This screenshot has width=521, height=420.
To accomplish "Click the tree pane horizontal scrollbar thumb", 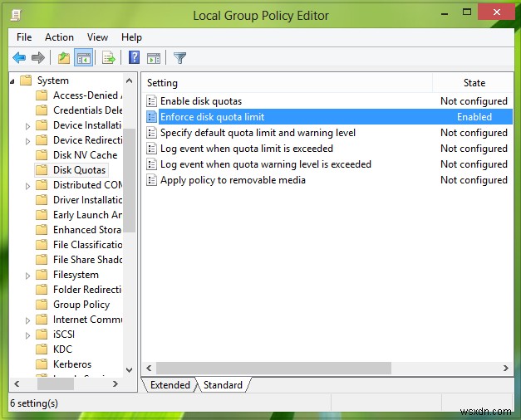I will (56, 384).
